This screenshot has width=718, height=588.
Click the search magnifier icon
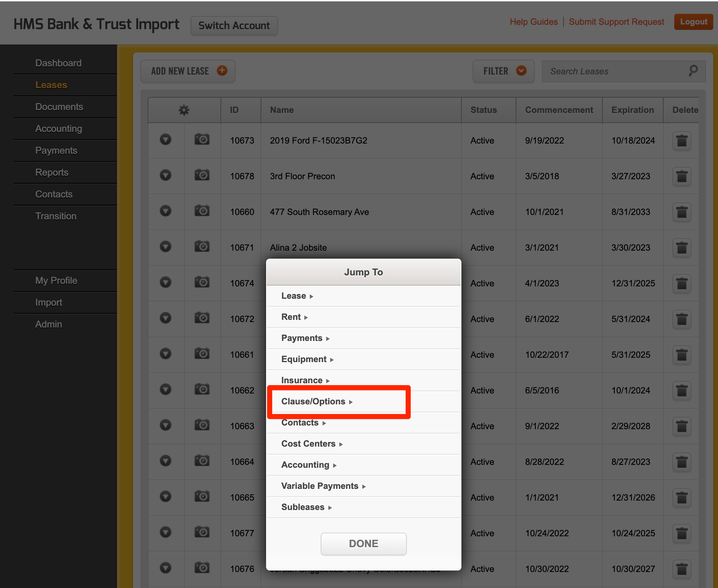click(x=693, y=71)
